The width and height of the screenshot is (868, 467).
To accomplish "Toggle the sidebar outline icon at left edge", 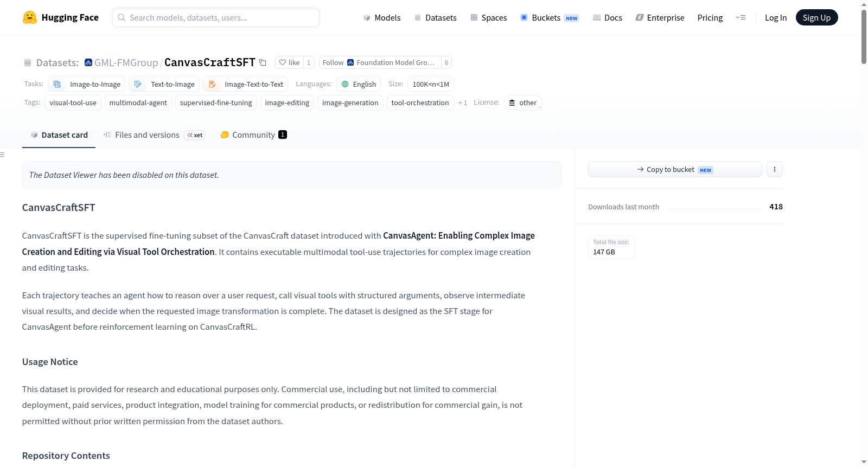I will point(2,155).
